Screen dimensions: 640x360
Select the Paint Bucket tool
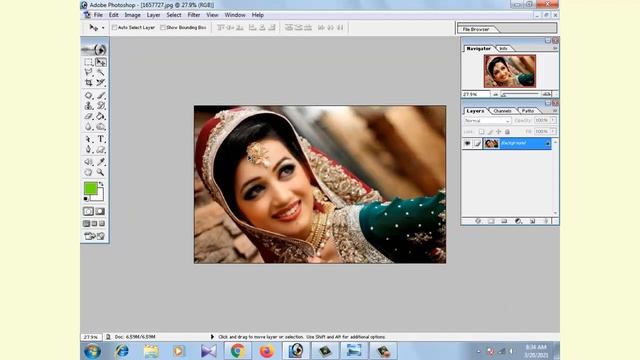pos(100,116)
